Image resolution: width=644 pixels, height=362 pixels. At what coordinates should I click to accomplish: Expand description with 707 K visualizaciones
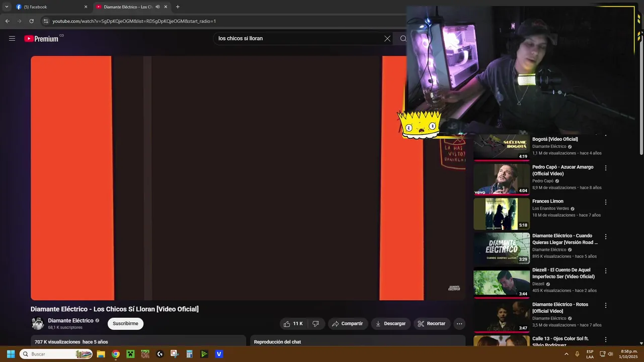pyautogui.click(x=138, y=342)
